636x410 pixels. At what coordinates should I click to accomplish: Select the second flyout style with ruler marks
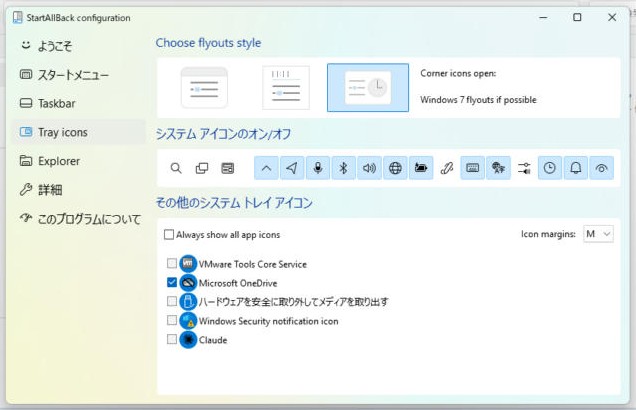(x=286, y=88)
